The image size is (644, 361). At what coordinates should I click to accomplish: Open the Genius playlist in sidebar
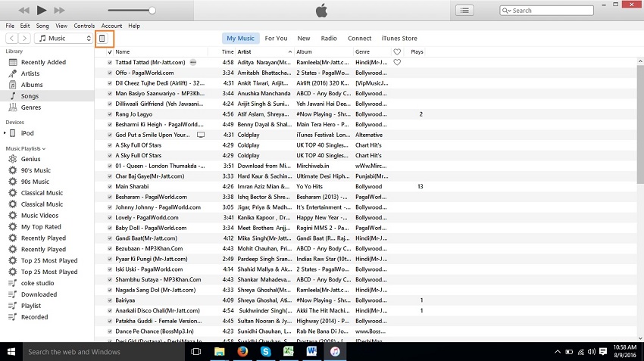click(x=30, y=160)
